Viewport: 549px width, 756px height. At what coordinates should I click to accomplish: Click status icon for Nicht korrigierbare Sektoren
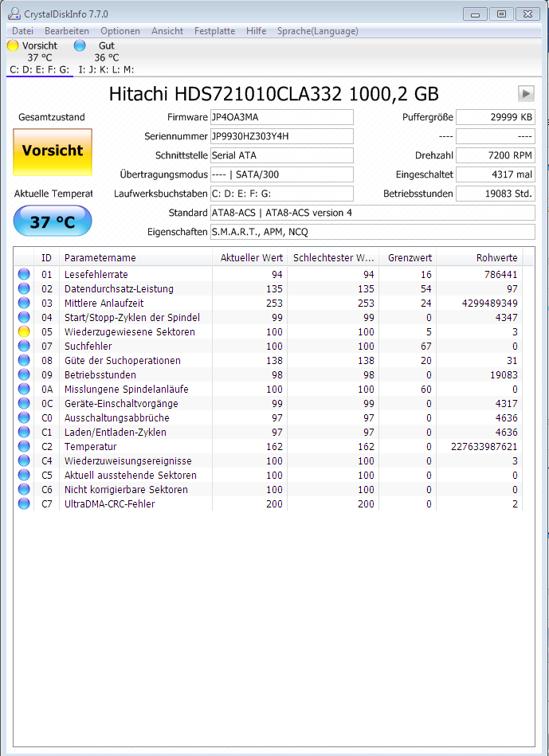coord(24,489)
